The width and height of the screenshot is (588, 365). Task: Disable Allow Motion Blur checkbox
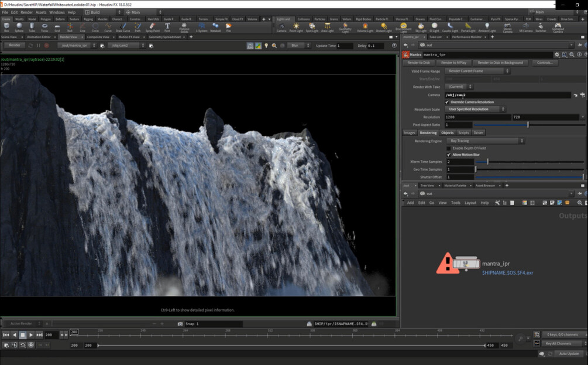(448, 155)
